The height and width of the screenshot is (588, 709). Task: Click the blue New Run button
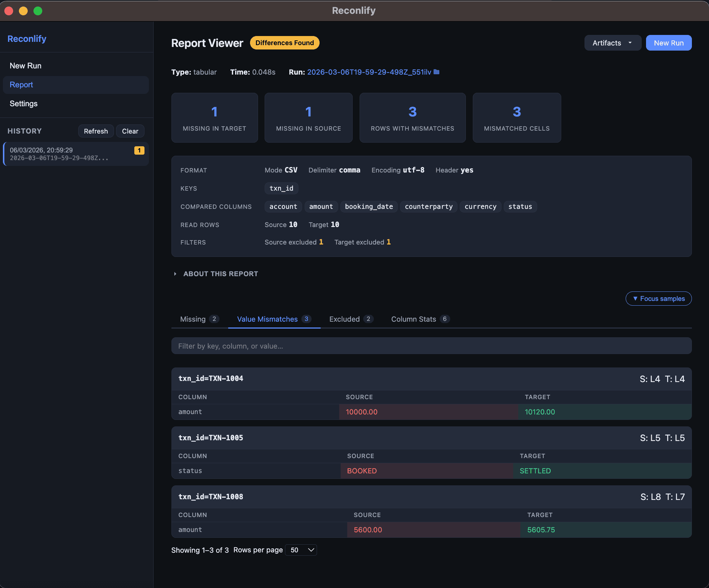click(669, 43)
